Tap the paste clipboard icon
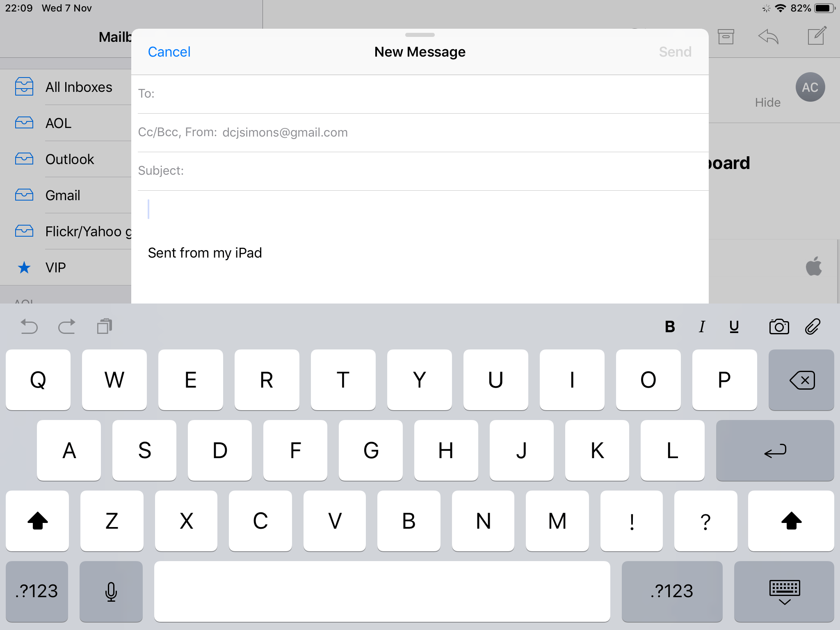Viewport: 840px width, 630px height. pos(105,326)
